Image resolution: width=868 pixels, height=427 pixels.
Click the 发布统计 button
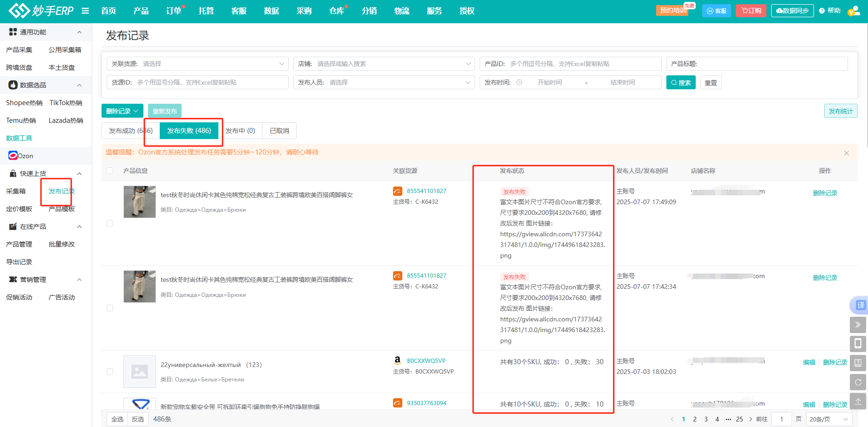[x=840, y=111]
